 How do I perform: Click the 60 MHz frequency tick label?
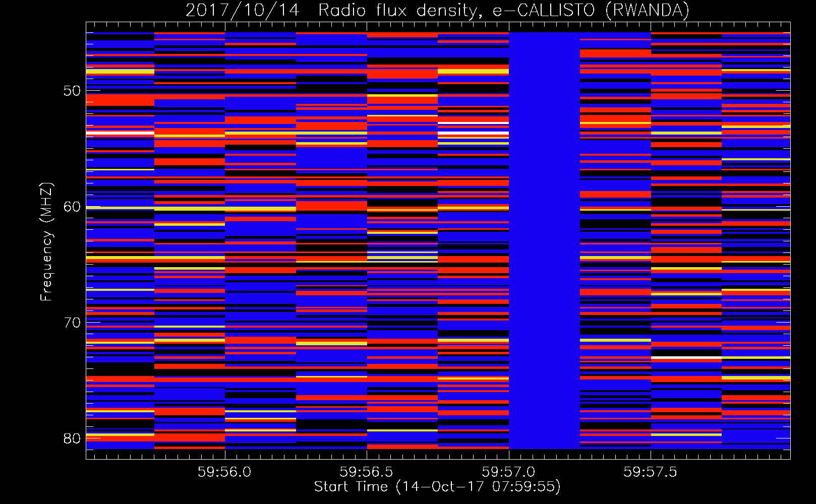[x=72, y=207]
